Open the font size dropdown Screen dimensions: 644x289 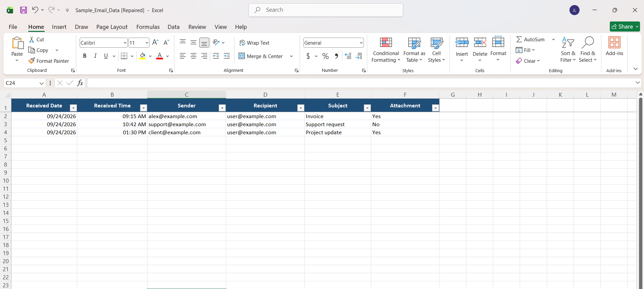(147, 43)
